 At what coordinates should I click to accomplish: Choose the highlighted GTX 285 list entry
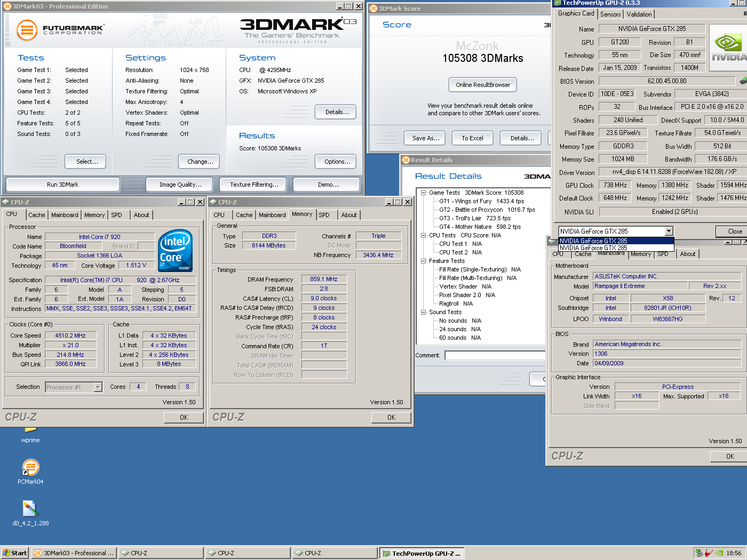click(616, 241)
